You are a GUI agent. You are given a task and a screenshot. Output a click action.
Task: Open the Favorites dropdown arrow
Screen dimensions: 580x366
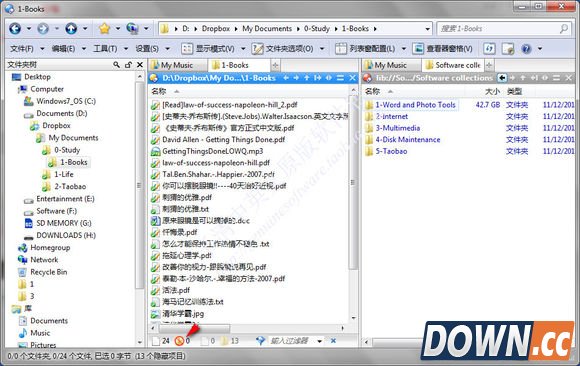point(118,28)
